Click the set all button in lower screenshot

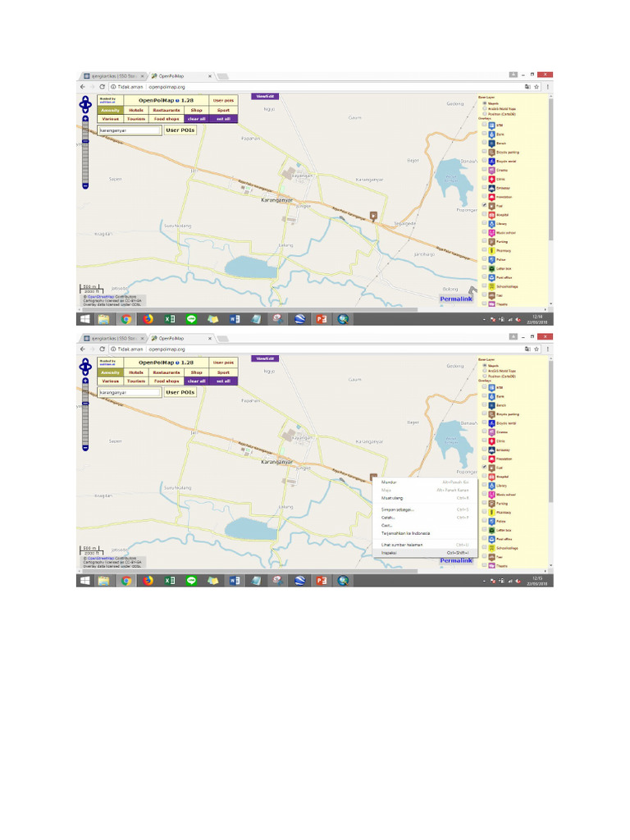(x=223, y=381)
